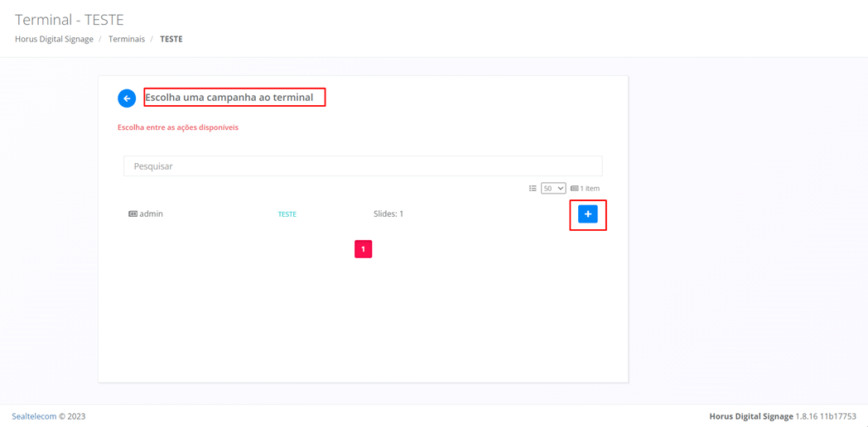Image resolution: width=868 pixels, height=427 pixels.
Task: Open the Sealtelecom footer link
Action: point(34,416)
